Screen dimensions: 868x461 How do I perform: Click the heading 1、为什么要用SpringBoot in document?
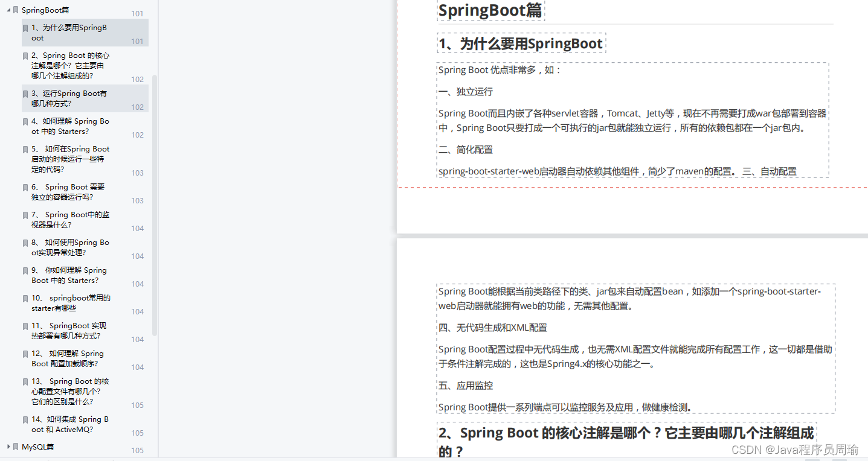click(x=521, y=43)
